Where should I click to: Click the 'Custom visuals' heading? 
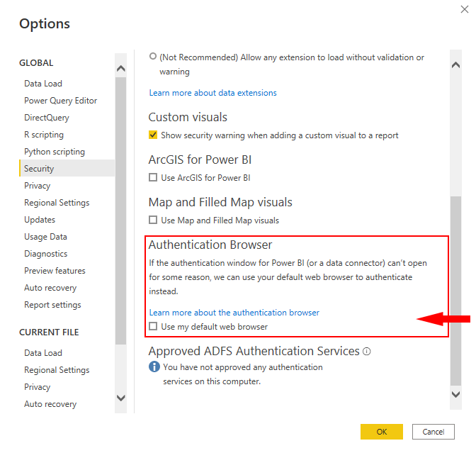tap(188, 117)
